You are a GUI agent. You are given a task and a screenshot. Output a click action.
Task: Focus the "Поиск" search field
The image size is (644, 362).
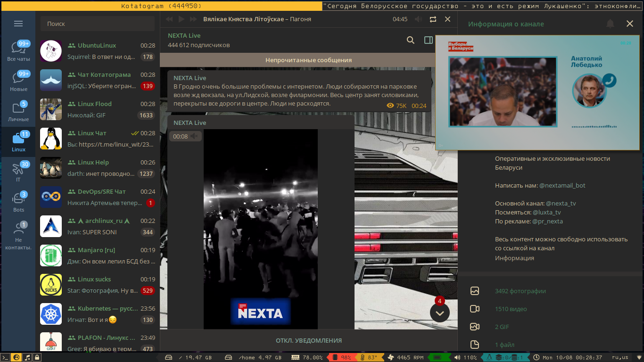click(x=98, y=24)
